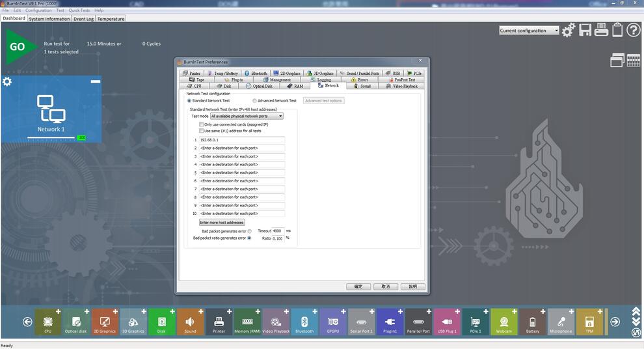Screen dimensions: 644x349
Task: Open Test mode dropdown list
Action: point(247,117)
